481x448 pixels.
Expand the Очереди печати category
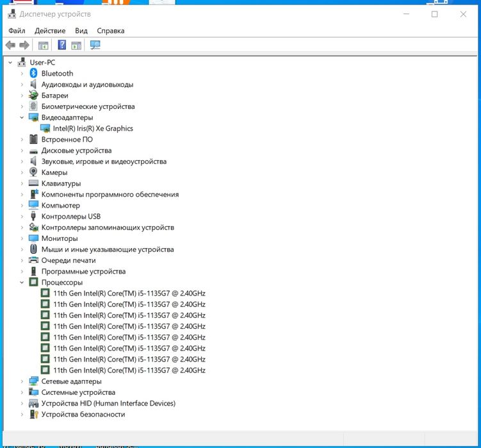[x=22, y=260]
